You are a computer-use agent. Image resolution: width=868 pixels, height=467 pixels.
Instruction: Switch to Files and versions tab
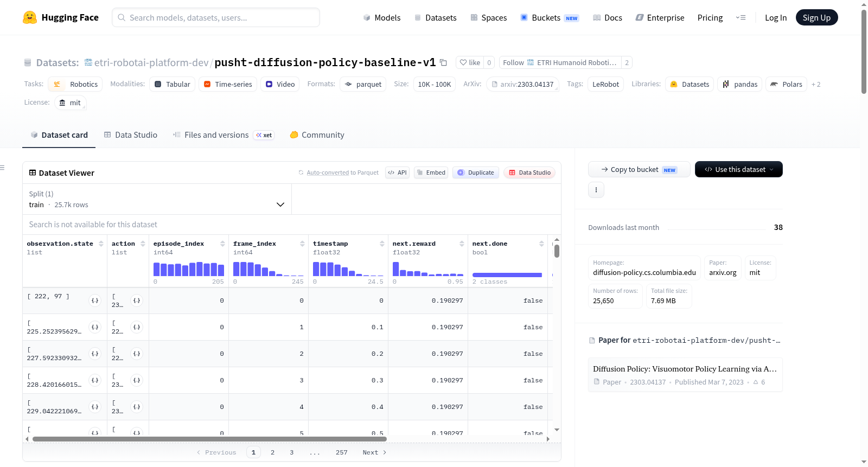click(x=223, y=135)
